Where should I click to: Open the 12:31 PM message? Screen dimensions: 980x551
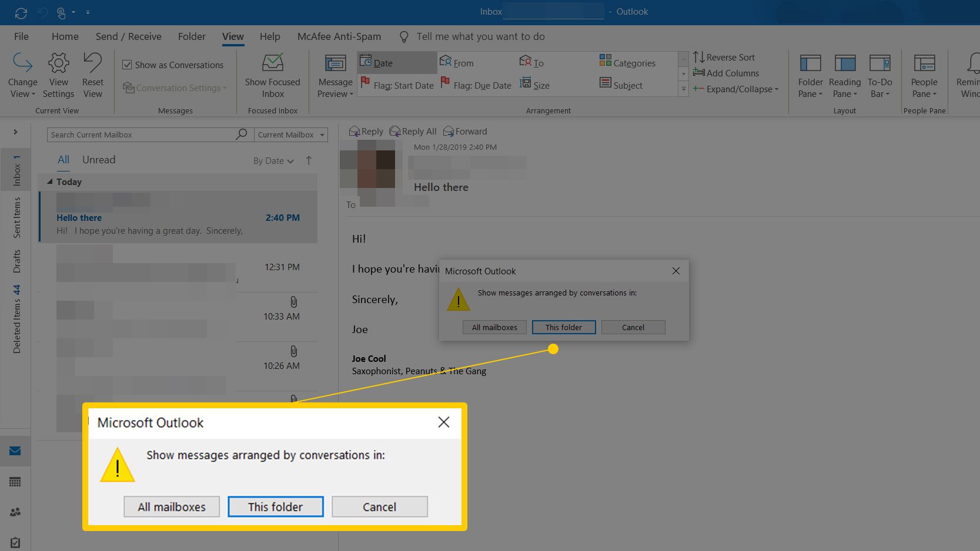click(x=178, y=267)
